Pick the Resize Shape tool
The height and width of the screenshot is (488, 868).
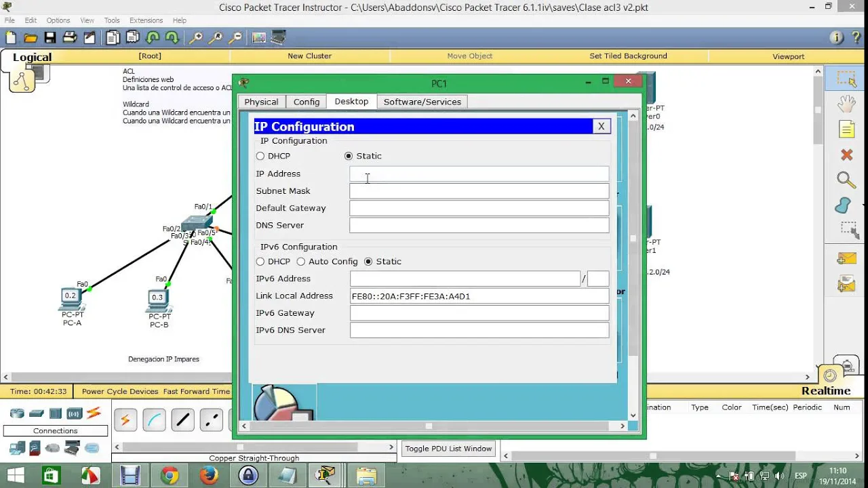coord(848,230)
